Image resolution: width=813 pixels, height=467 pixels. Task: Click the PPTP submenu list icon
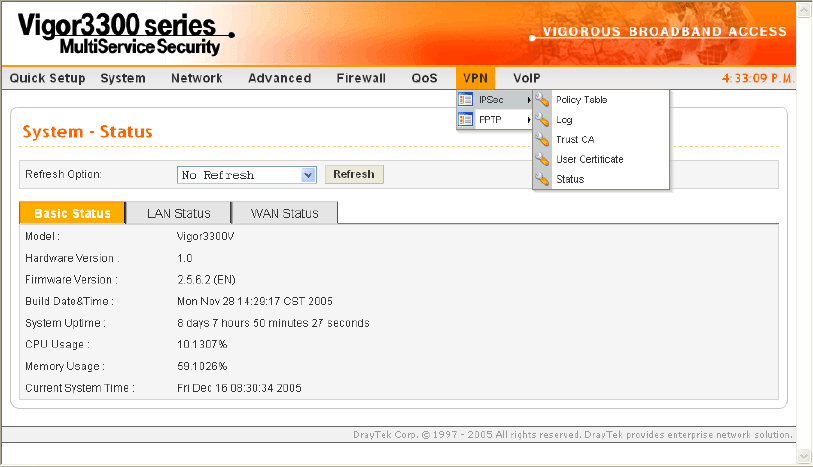[465, 120]
